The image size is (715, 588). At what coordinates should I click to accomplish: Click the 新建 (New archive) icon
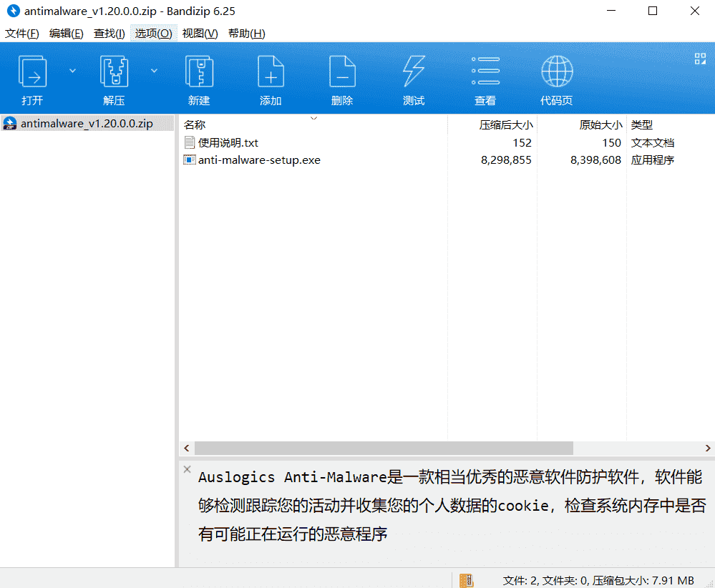pyautogui.click(x=199, y=72)
